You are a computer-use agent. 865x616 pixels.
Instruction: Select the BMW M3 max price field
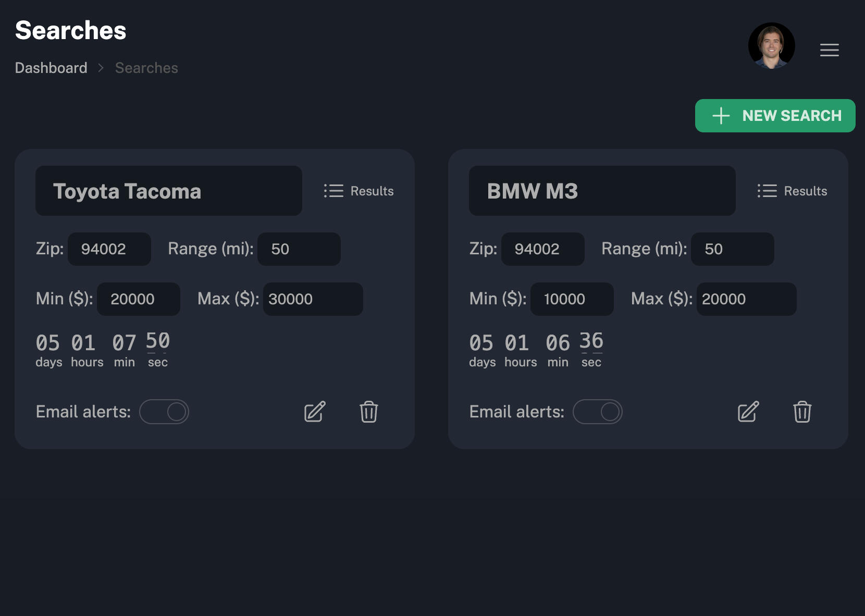point(746,299)
